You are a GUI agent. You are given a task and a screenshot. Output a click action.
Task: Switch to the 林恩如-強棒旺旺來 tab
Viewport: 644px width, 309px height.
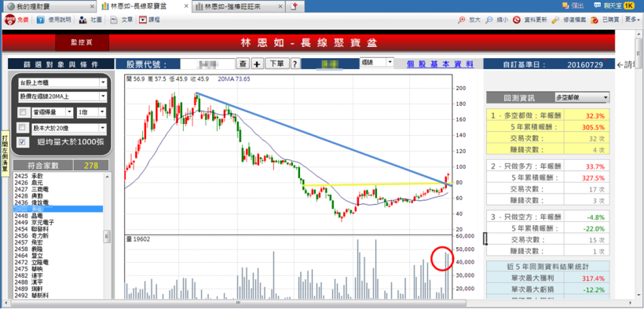(x=239, y=6)
